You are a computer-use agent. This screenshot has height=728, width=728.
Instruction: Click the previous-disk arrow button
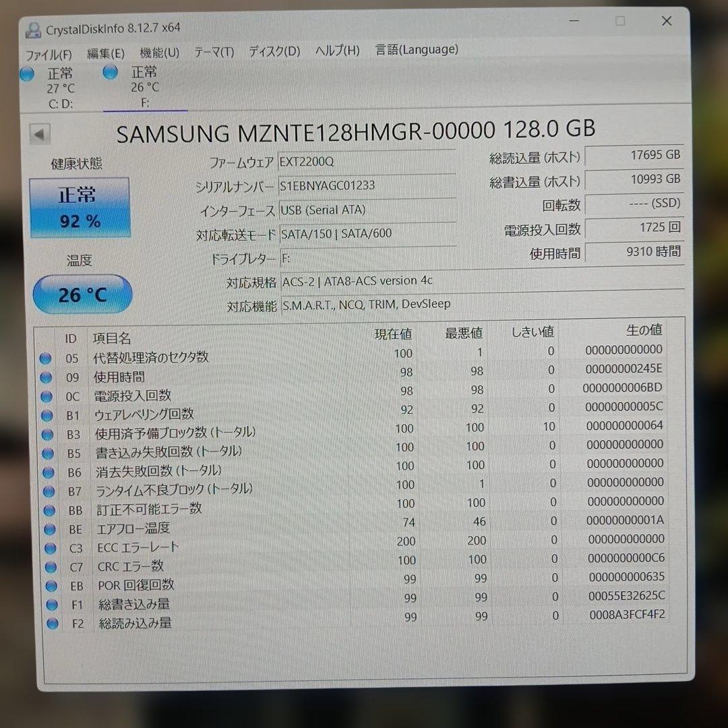pyautogui.click(x=40, y=133)
